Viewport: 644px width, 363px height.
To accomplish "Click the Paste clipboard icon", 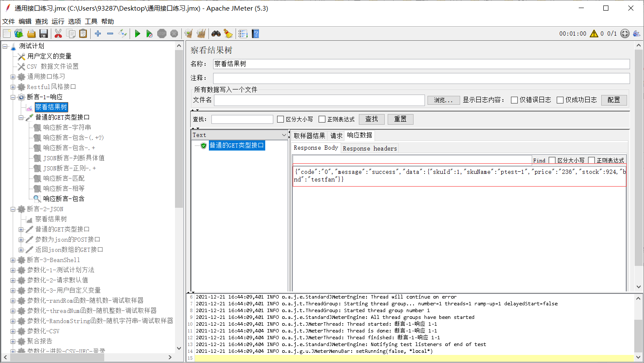I will [x=83, y=34].
